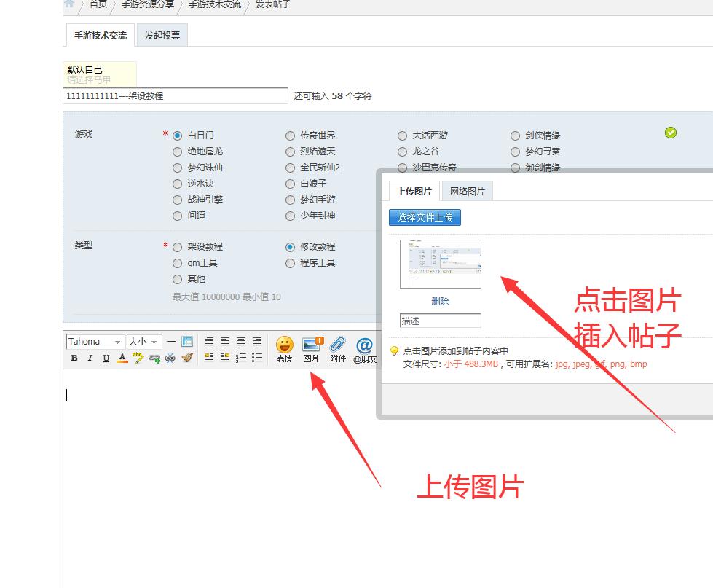The width and height of the screenshot is (713, 588).
Task: Click the 附件 attachment paperclip icon
Action: 337,349
